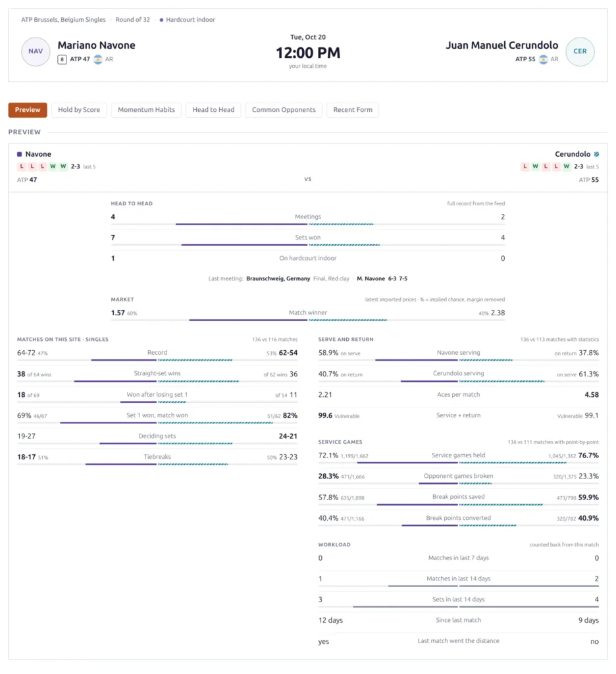Switch to the Recent Form tab
This screenshot has height=674, width=616.
point(353,110)
